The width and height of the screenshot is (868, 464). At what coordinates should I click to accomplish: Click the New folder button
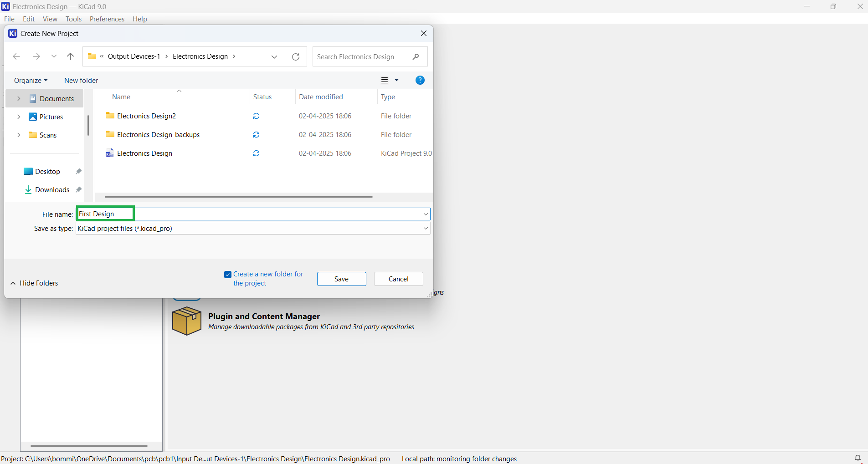tap(81, 81)
